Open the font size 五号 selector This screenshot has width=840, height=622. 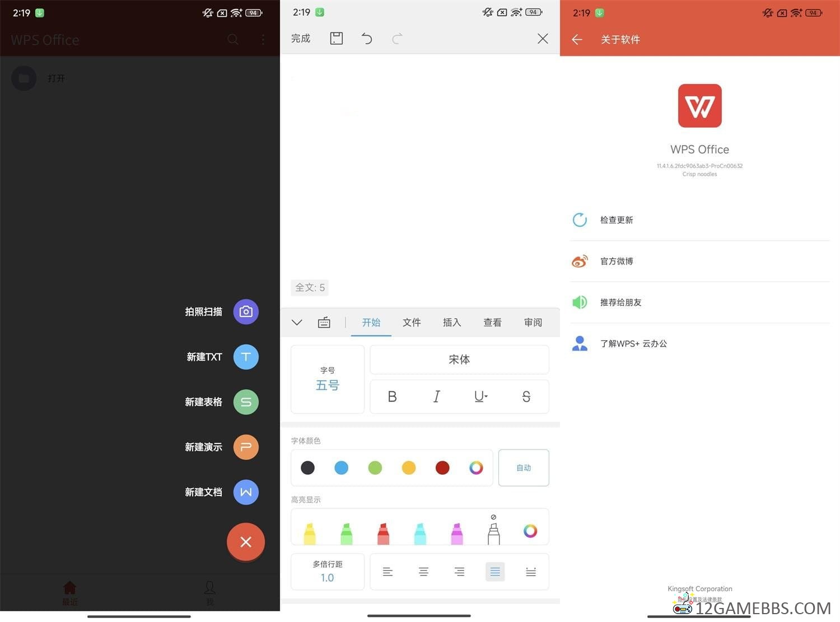tap(328, 379)
